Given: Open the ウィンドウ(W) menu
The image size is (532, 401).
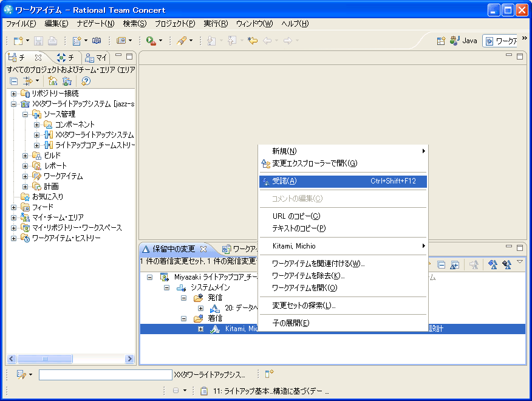Looking at the screenshot, I should [254, 24].
